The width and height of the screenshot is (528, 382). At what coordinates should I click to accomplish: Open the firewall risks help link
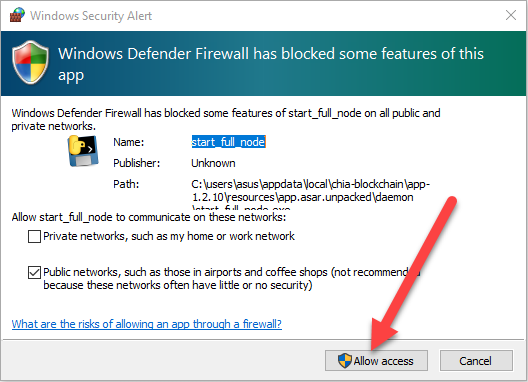pyautogui.click(x=146, y=324)
